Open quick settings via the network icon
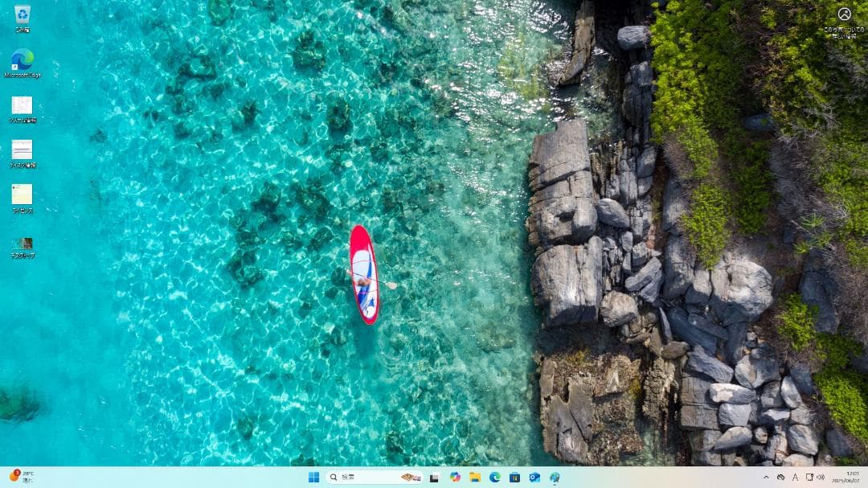This screenshot has height=488, width=868. coord(782,477)
